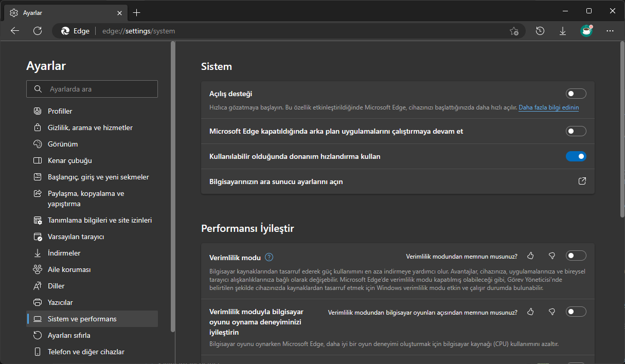Toggle background apps after Edge closes
Screen dimensions: 625x364
point(576,131)
